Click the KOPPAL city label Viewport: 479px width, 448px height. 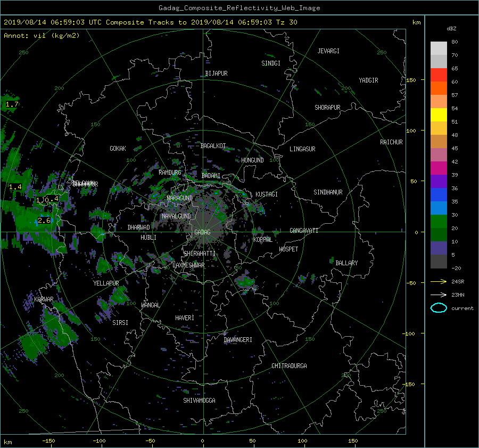(263, 240)
